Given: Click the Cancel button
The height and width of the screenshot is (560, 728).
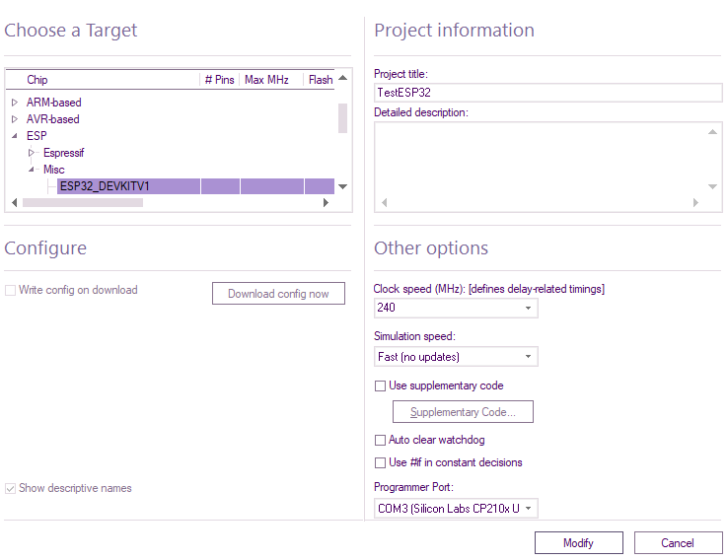Looking at the screenshot, I should click(x=678, y=543).
